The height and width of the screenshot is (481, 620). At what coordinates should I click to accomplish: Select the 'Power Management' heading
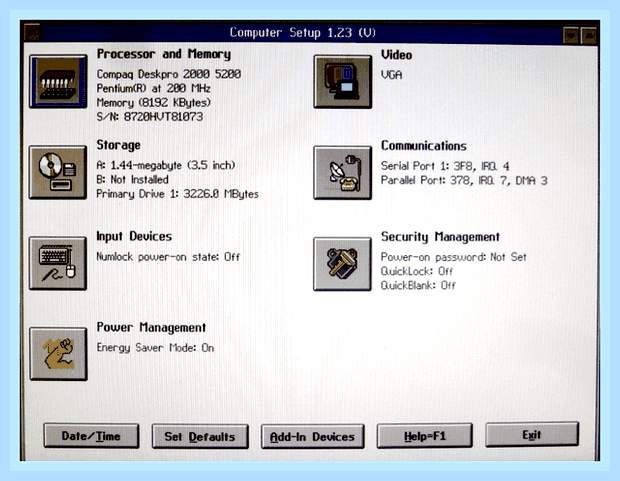click(x=151, y=328)
